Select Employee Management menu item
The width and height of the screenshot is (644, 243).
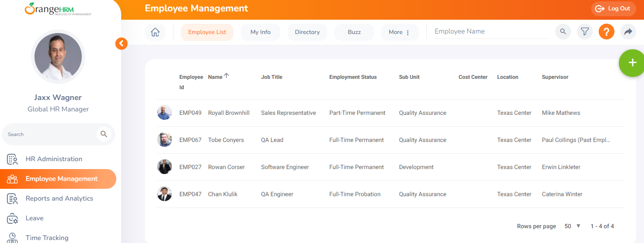[58, 179]
